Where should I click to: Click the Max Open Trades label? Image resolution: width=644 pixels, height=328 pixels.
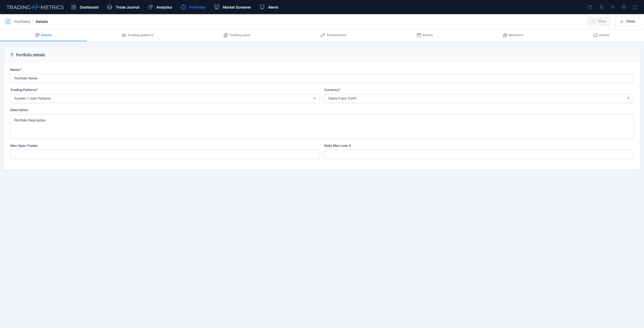tap(24, 146)
